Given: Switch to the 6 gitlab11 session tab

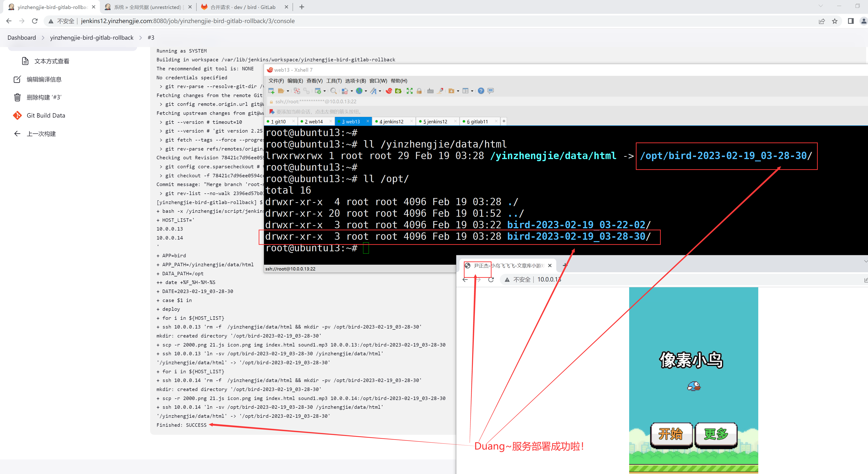Looking at the screenshot, I should point(477,122).
